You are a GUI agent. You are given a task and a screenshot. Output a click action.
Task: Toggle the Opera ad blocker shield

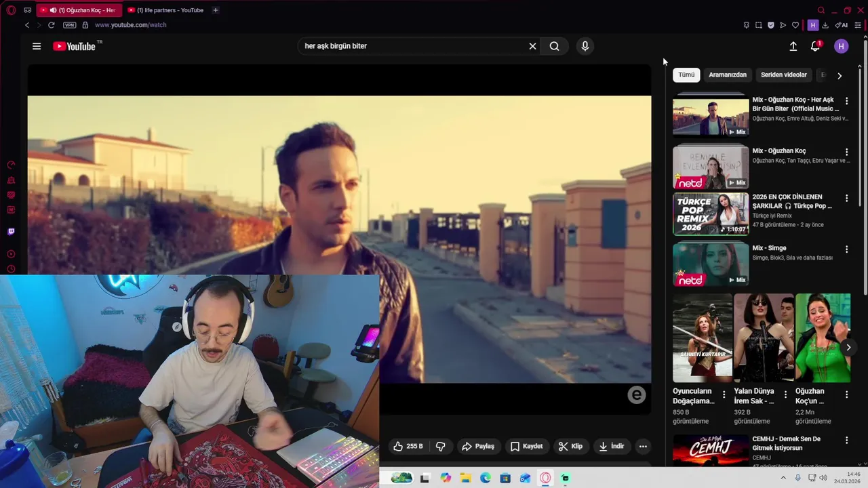pyautogui.click(x=770, y=25)
